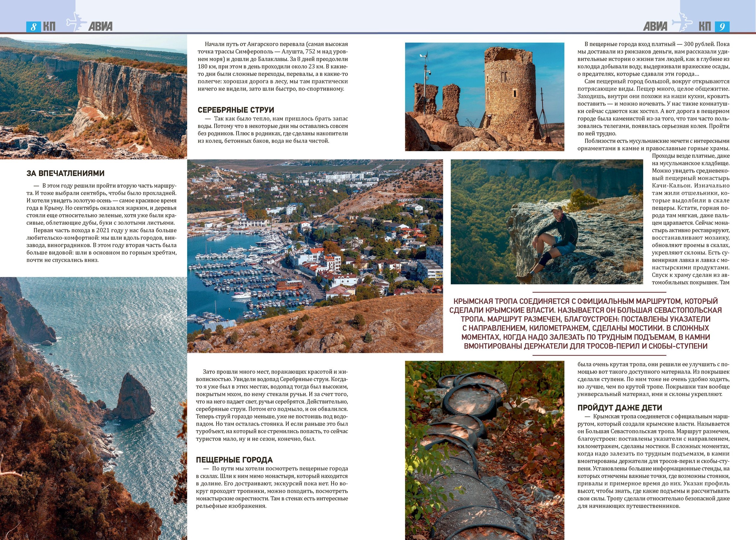Select the tire-steps trail photo
The image size is (756, 540).
[x=484, y=450]
